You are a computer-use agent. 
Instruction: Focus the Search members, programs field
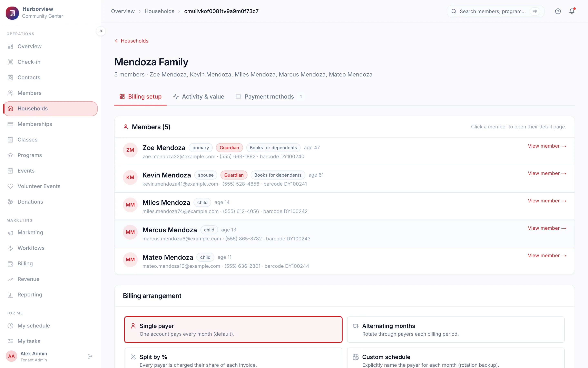496,11
